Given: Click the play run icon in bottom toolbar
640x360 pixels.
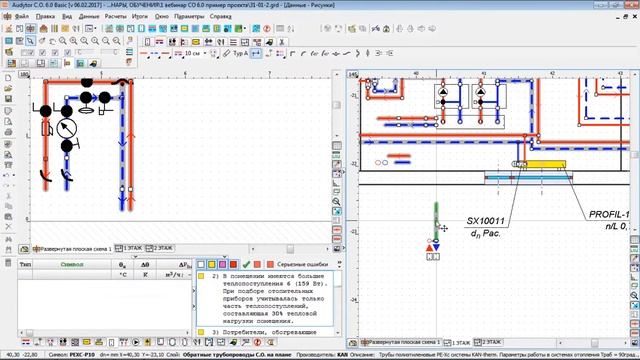Looking at the screenshot, I should click(136, 342).
